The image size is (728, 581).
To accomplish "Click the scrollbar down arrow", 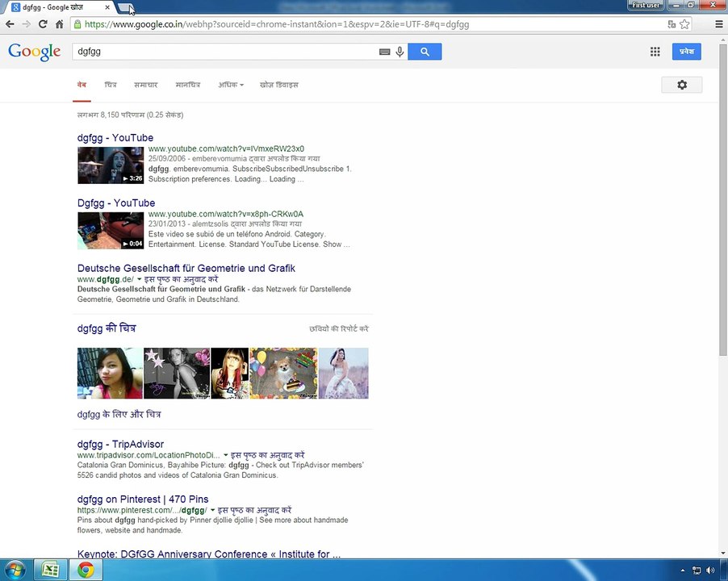I will tap(723, 553).
